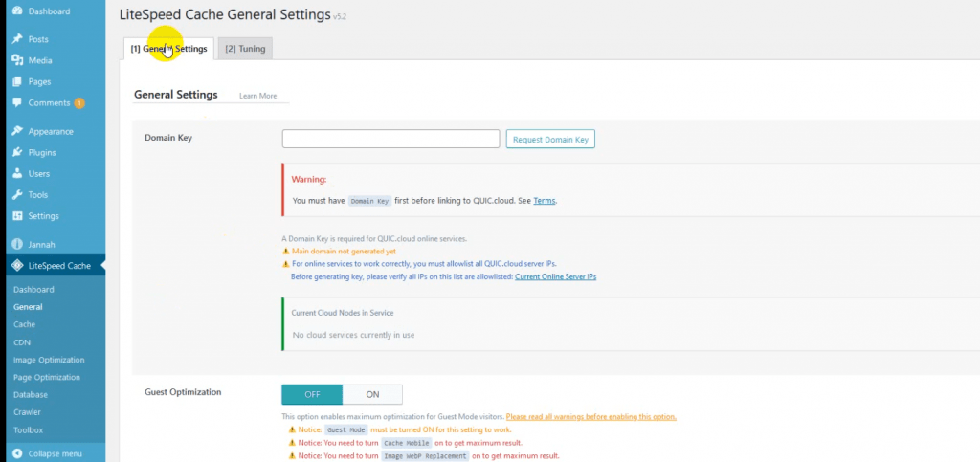
Task: Open the Current Online Server IPs link
Action: click(x=556, y=276)
